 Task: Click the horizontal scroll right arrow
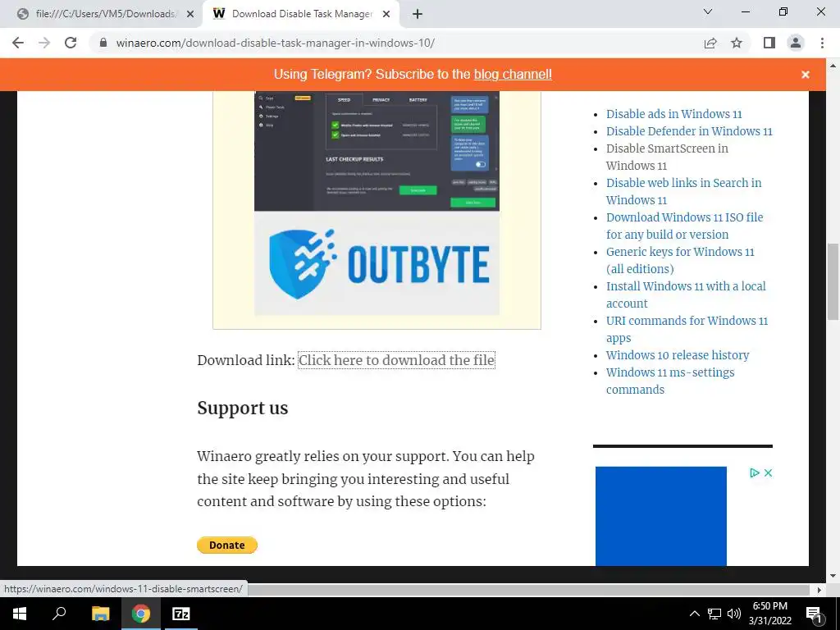point(819,589)
